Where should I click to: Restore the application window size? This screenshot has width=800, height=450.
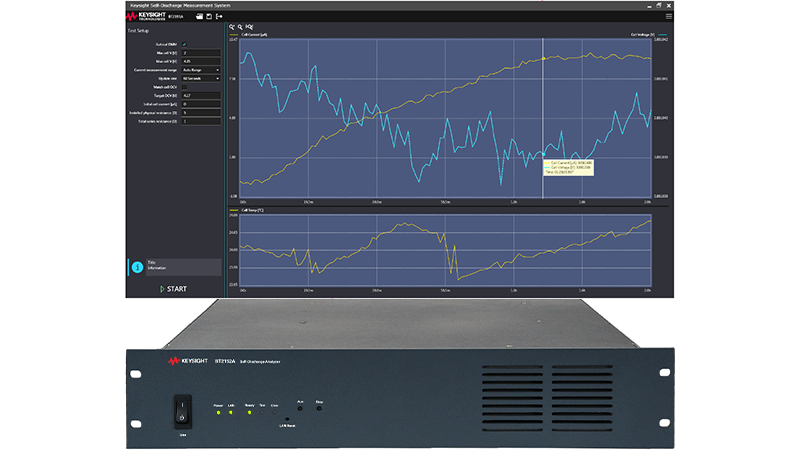pos(659,6)
